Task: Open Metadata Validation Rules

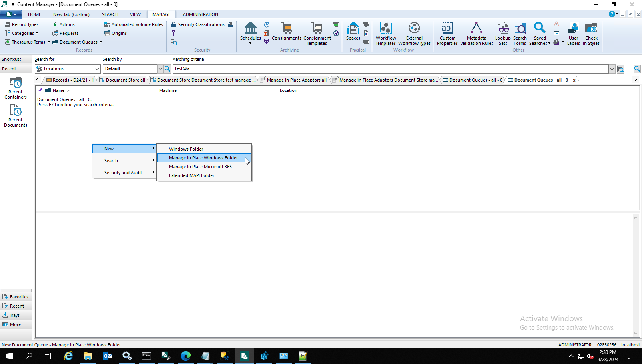Action: pyautogui.click(x=477, y=34)
